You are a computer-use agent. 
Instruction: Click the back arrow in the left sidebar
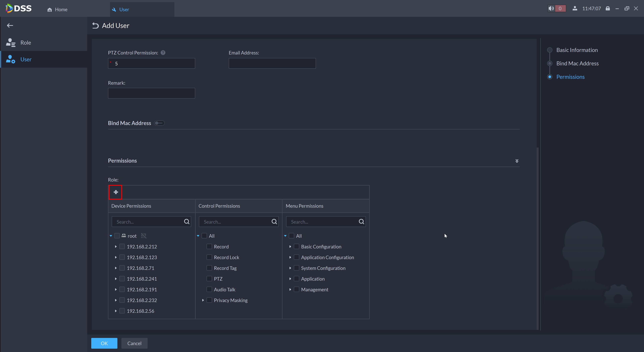pos(10,25)
